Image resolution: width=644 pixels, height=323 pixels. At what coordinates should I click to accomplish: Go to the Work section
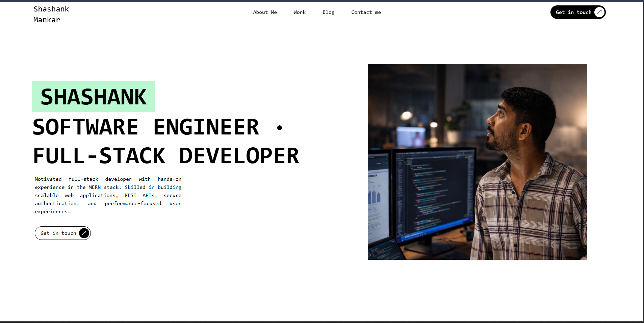[300, 12]
